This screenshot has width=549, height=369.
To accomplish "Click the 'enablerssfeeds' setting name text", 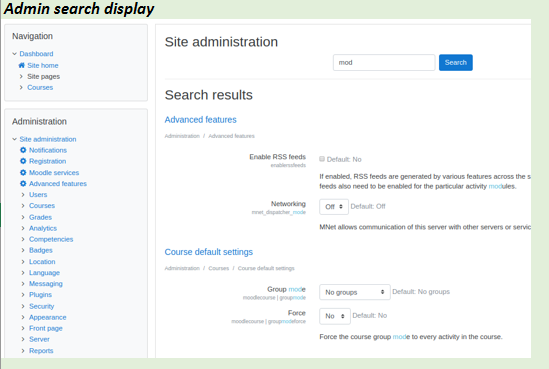I will coord(288,165).
